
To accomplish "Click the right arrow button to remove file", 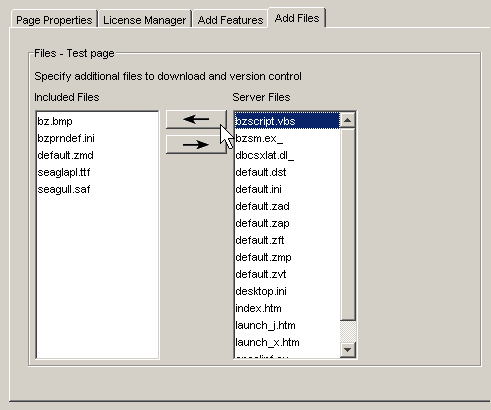I will tap(196, 145).
